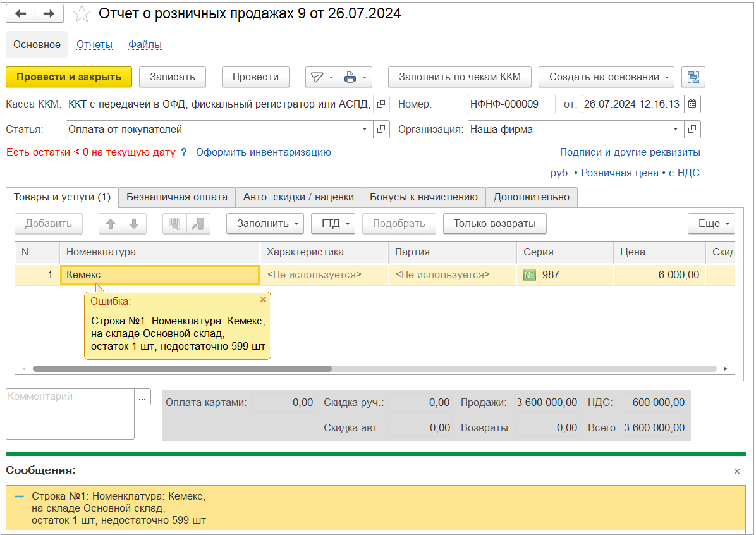Open the comment ellipsis button

[142, 398]
